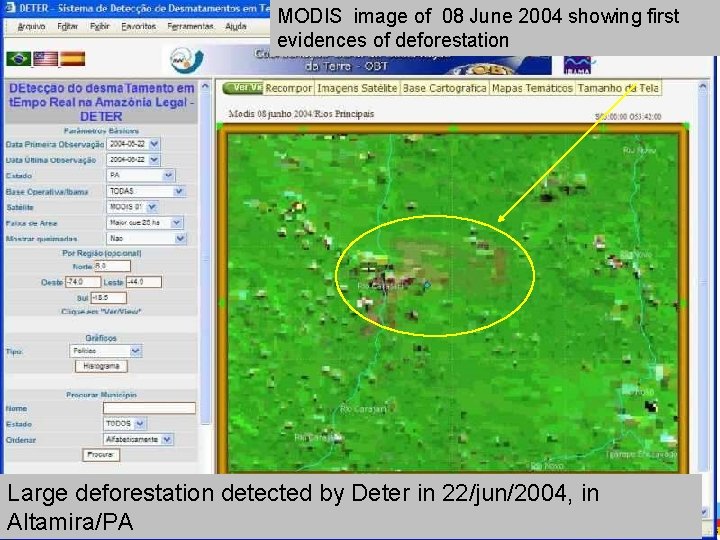Open the Estado dropdown showing PA
Viewport: 720px width, 540px height.
click(141, 175)
